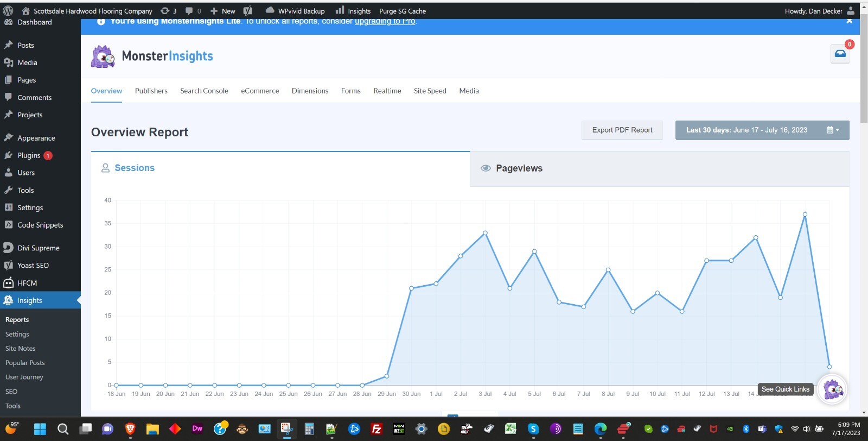Open Microsoft Edge from taskbar
This screenshot has height=441, width=868.
coord(601,429)
